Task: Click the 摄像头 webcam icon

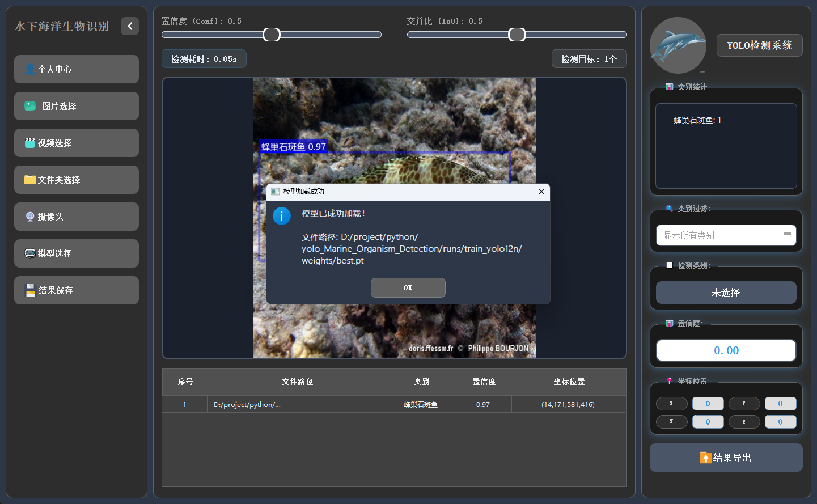Action: pos(30,217)
